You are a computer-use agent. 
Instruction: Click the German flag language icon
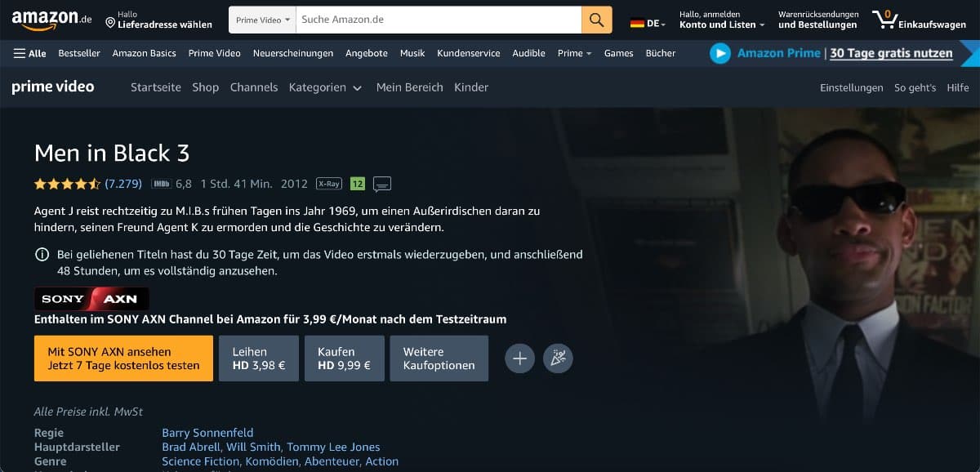click(x=637, y=24)
